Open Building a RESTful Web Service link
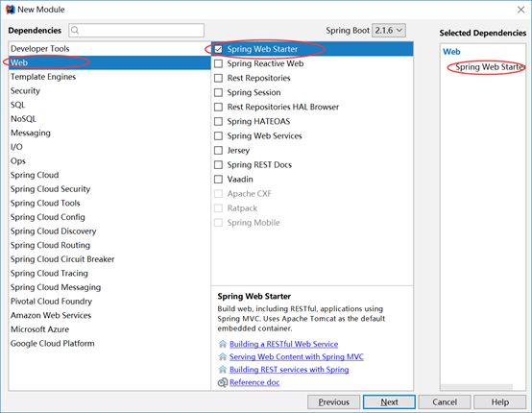The width and height of the screenshot is (532, 413). (283, 344)
